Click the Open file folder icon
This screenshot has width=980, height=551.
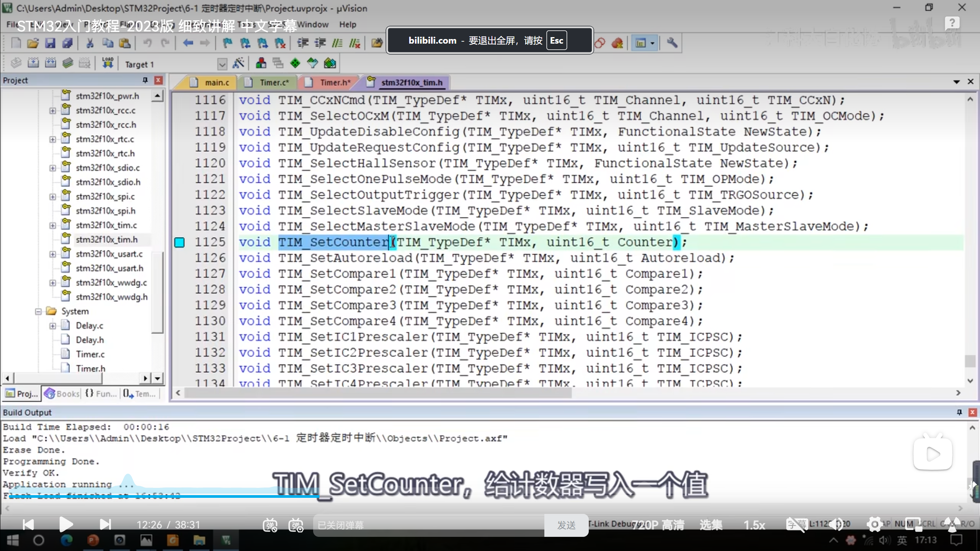pyautogui.click(x=33, y=43)
